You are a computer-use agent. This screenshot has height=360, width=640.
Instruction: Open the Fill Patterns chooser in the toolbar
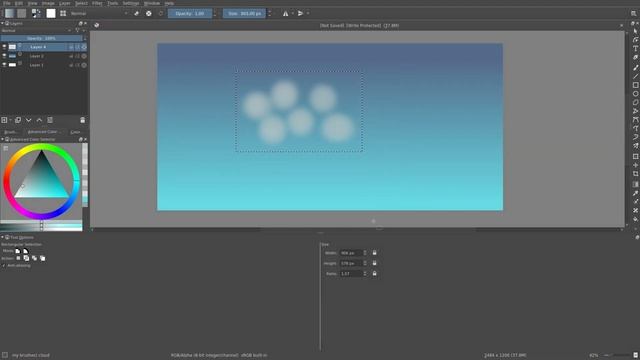tap(22, 13)
